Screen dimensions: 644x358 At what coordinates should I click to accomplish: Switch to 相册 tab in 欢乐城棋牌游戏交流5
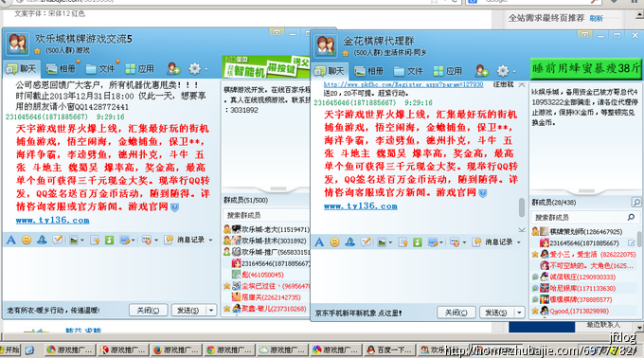tap(61, 69)
